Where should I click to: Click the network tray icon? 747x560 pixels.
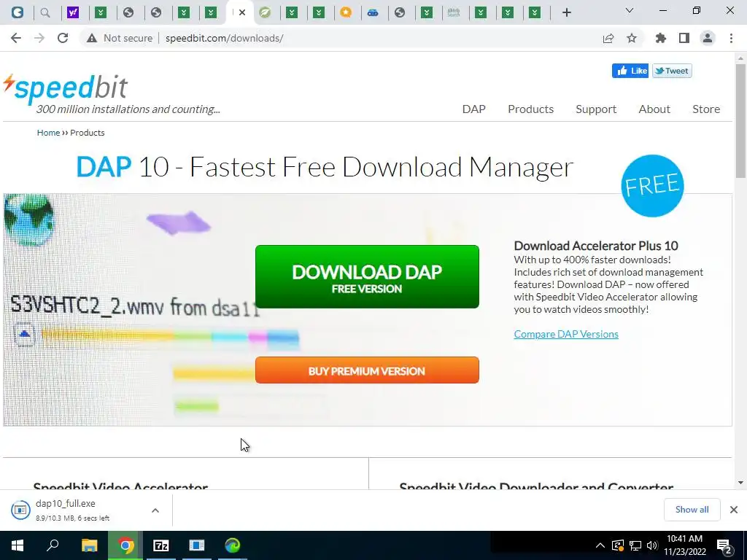point(635,545)
